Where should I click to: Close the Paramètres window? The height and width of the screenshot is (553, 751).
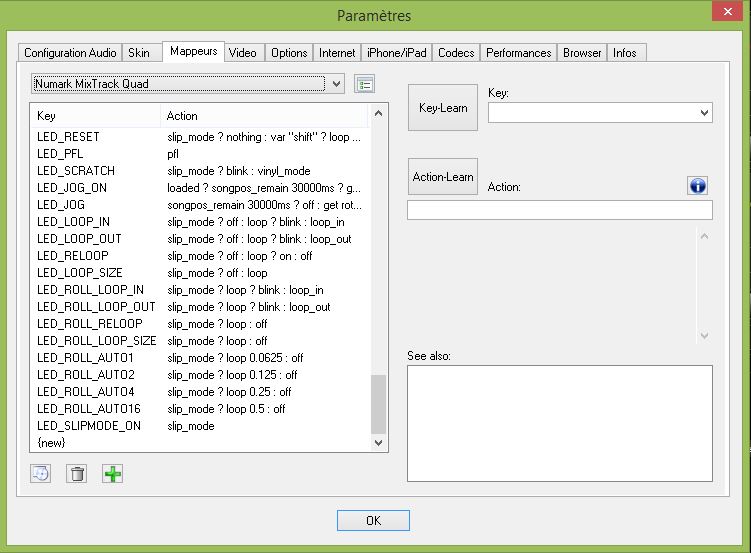click(x=725, y=13)
